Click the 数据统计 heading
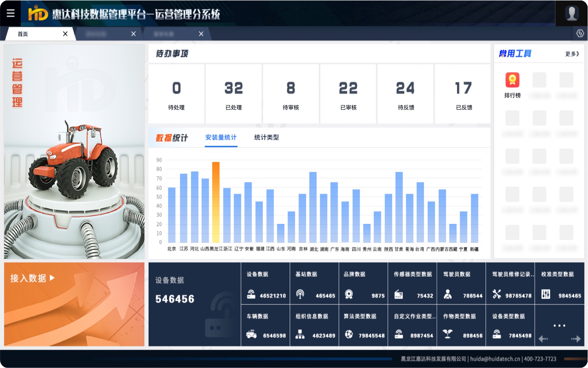 [172, 138]
